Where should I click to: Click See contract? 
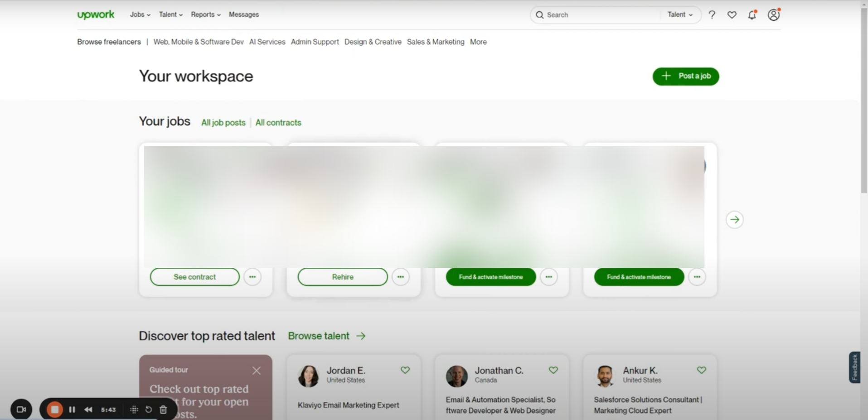[x=195, y=277]
